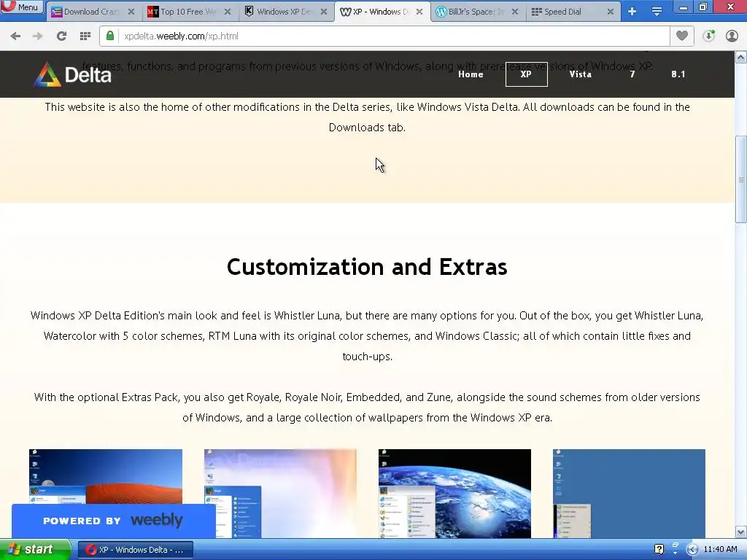Open the red dune desktop screenshot thumbnail
Viewport: 747px width, 560px height.
(106, 476)
